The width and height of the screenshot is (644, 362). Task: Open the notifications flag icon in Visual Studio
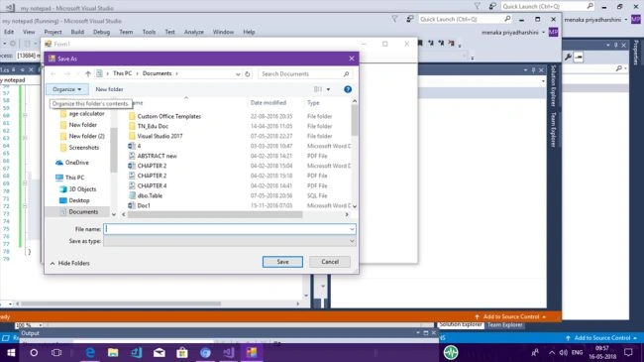click(x=394, y=19)
